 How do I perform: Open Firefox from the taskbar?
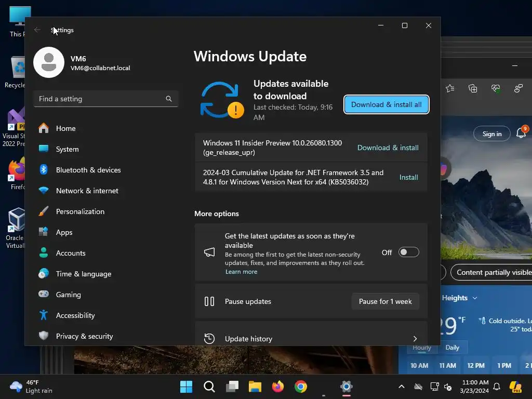tap(278, 387)
